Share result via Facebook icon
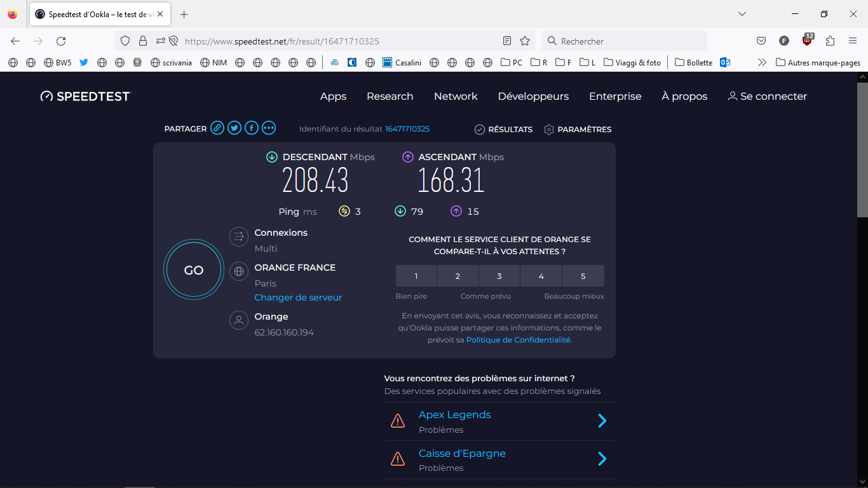Viewport: 868px width, 488px height. coord(252,128)
